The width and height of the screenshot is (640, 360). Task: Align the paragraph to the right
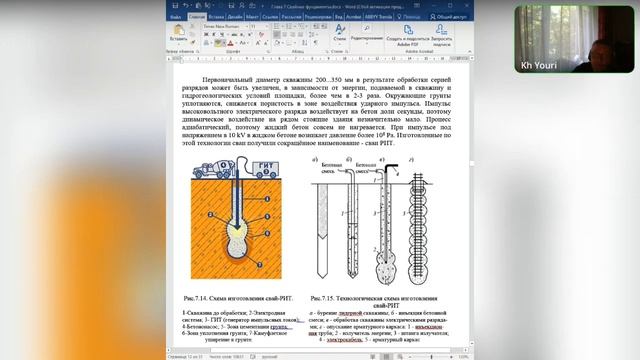pyautogui.click(x=292, y=34)
